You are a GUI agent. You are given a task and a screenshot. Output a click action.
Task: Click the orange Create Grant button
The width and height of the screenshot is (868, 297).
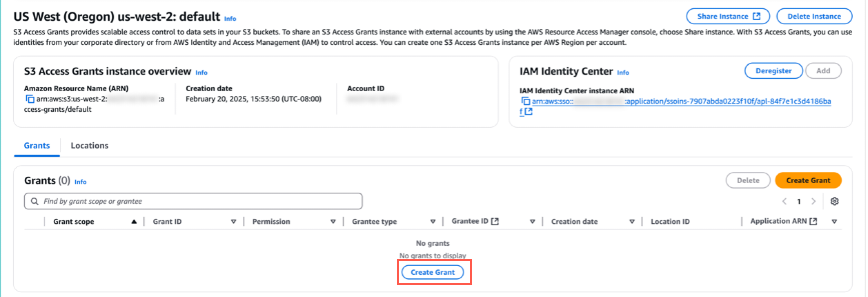tap(808, 180)
